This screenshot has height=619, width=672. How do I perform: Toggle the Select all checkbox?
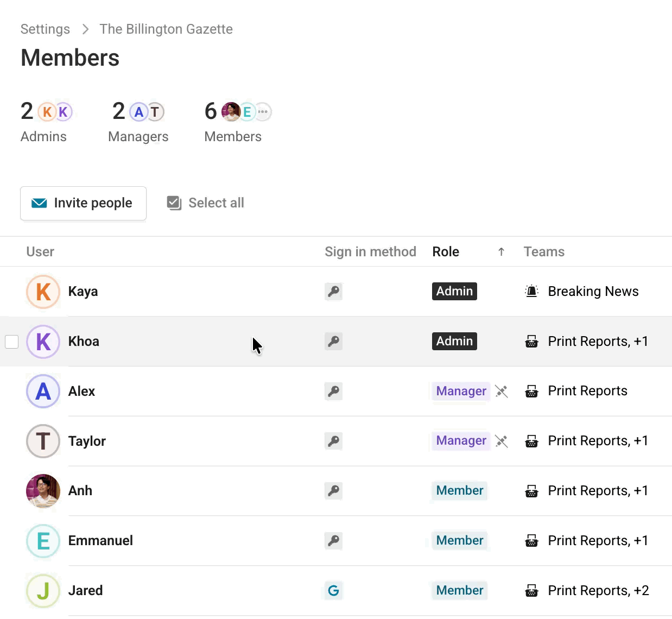click(174, 203)
